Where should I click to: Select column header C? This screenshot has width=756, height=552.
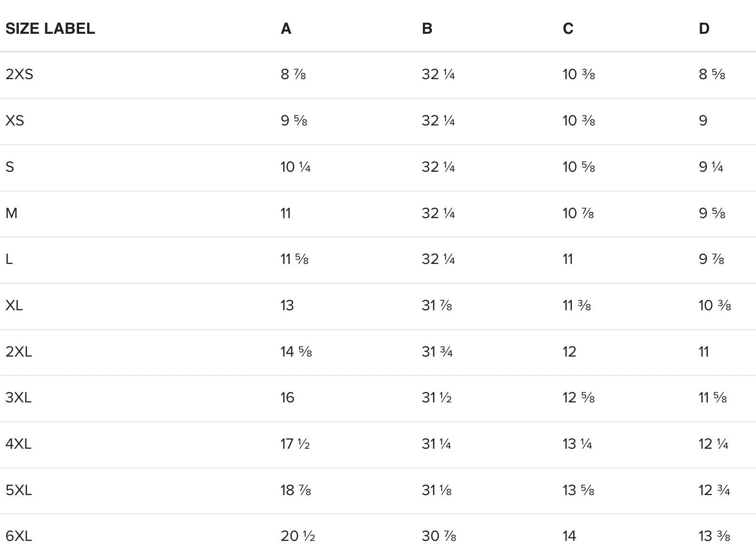(x=568, y=28)
